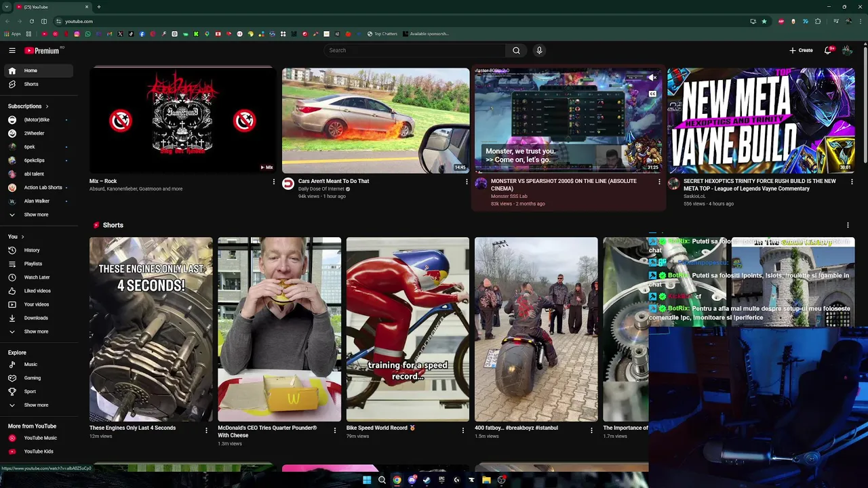The height and width of the screenshot is (488, 868).
Task: Open new browser tab
Action: click(x=98, y=7)
